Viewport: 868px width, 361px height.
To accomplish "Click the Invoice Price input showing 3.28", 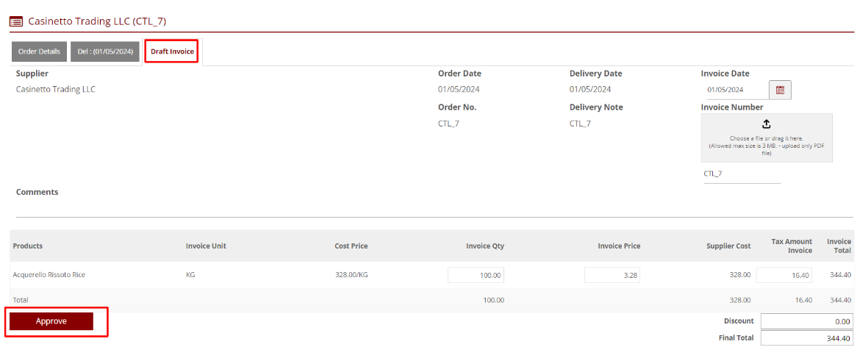I will pos(612,275).
